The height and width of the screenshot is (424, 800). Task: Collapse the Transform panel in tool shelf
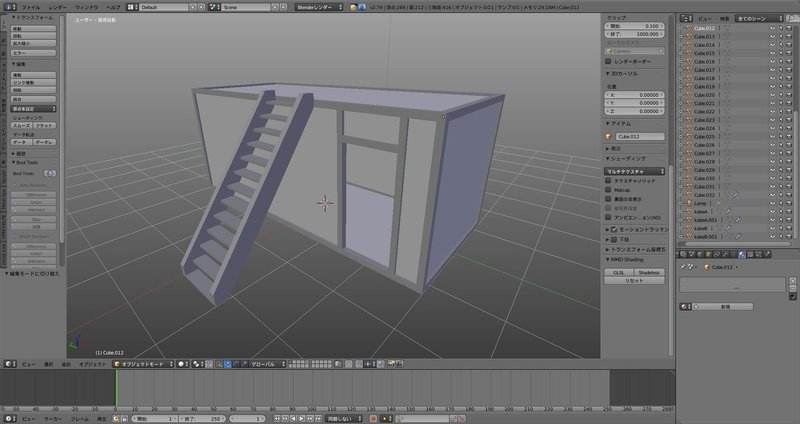(33, 17)
